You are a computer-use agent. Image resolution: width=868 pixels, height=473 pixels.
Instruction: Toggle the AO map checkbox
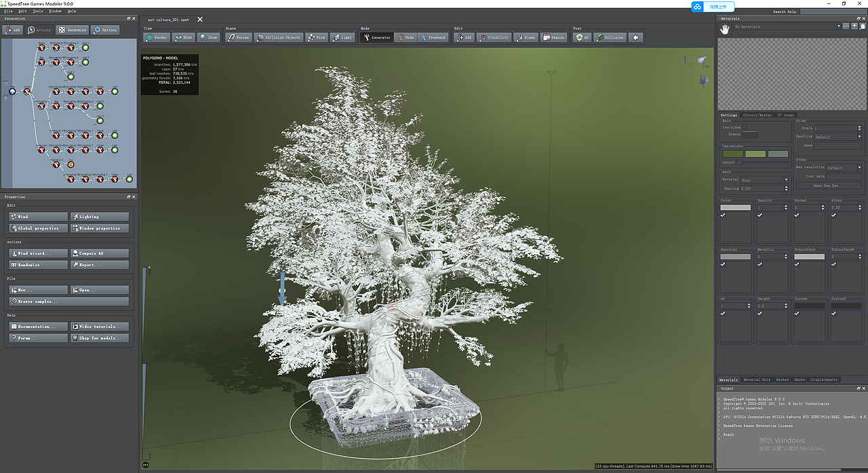[724, 314]
